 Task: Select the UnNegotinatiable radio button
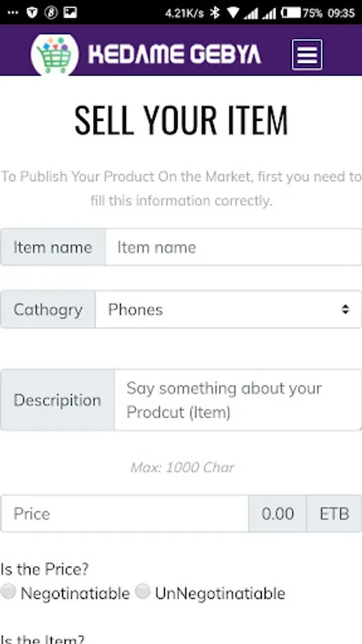tap(142, 592)
